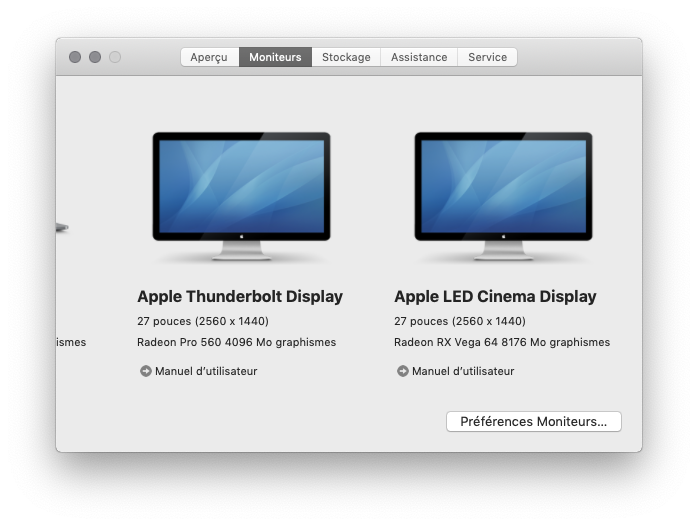This screenshot has width=698, height=526.
Task: Switch to the Aperçu tab
Action: [x=210, y=57]
